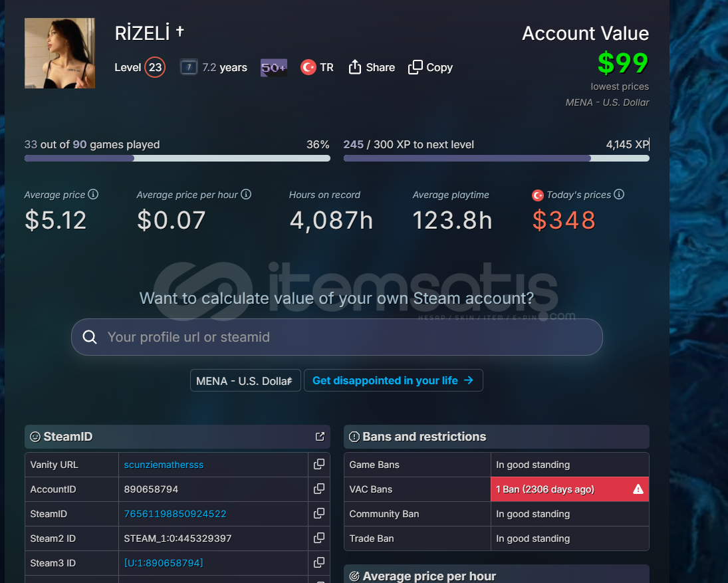Click the $0.07 price per hour value
Screen dimensions: 728x583
[171, 220]
